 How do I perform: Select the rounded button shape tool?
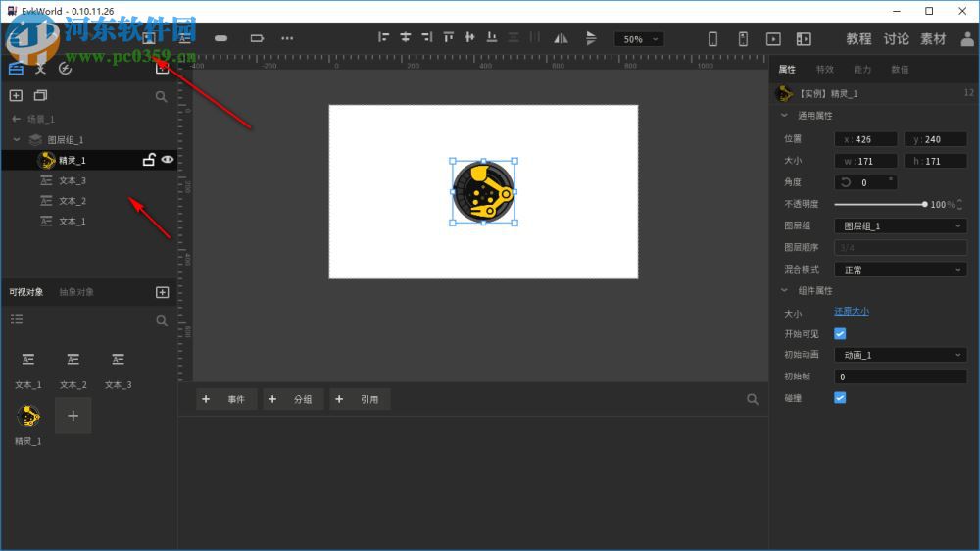(220, 38)
